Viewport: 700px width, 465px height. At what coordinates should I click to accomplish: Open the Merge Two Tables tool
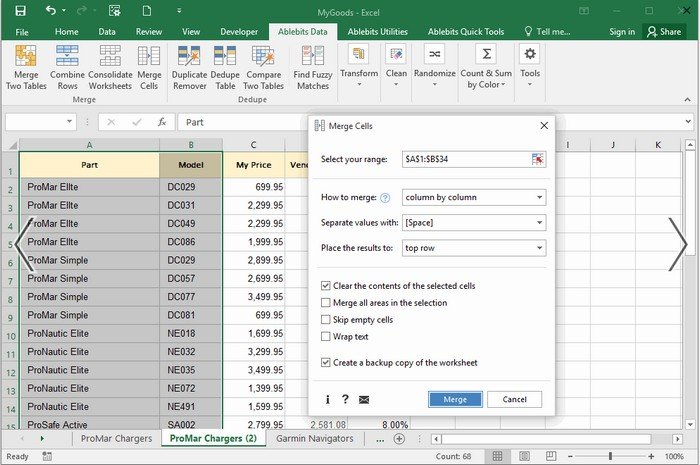tap(26, 67)
